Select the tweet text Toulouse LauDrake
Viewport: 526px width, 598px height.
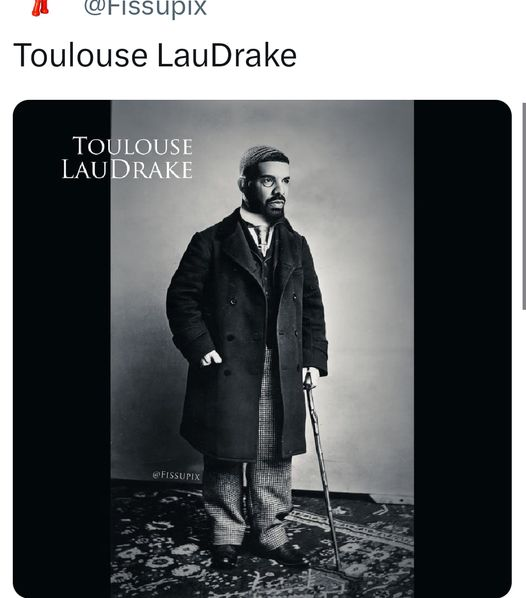click(155, 56)
